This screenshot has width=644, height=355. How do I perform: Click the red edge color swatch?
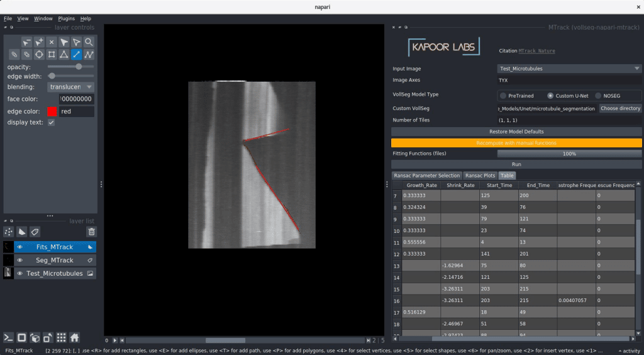click(x=52, y=111)
